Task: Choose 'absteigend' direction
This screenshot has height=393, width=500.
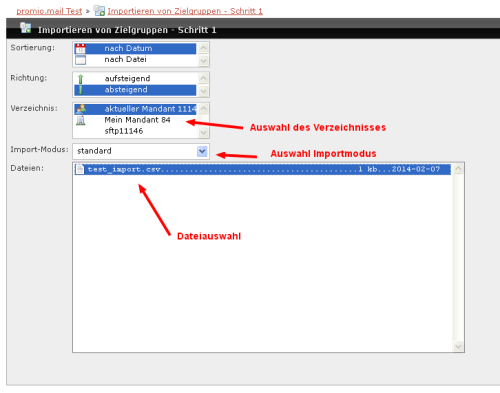Action: [135, 90]
